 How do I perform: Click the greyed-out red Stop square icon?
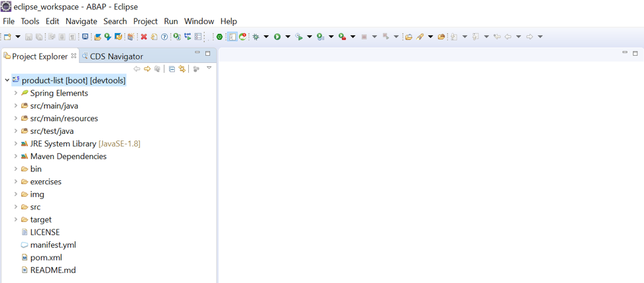coord(364,36)
